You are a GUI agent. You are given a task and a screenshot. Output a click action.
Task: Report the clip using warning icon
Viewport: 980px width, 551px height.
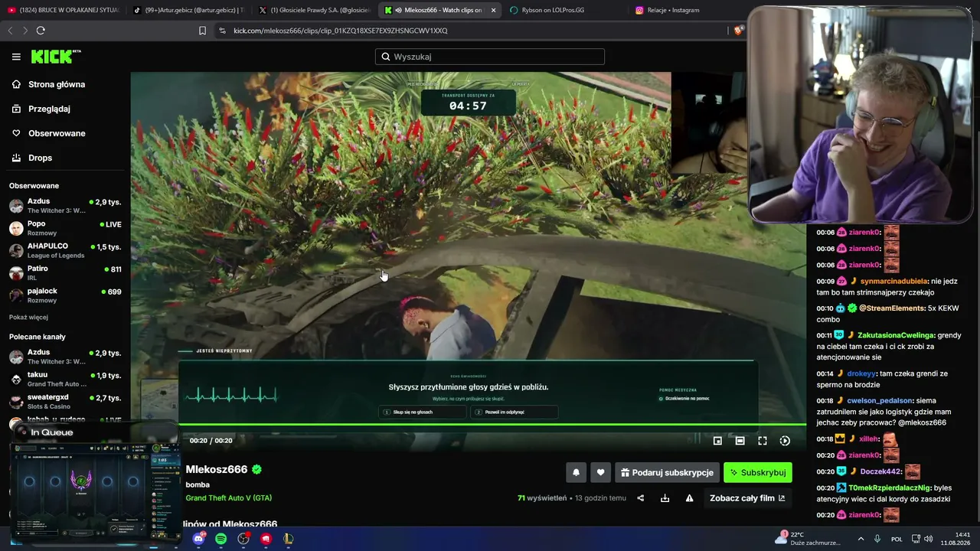click(x=689, y=498)
